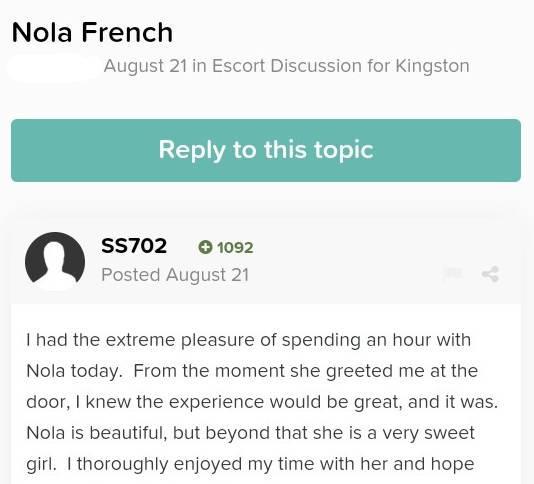Click the Posted August 21 timestamp
This screenshot has height=484, width=534.
pos(175,275)
